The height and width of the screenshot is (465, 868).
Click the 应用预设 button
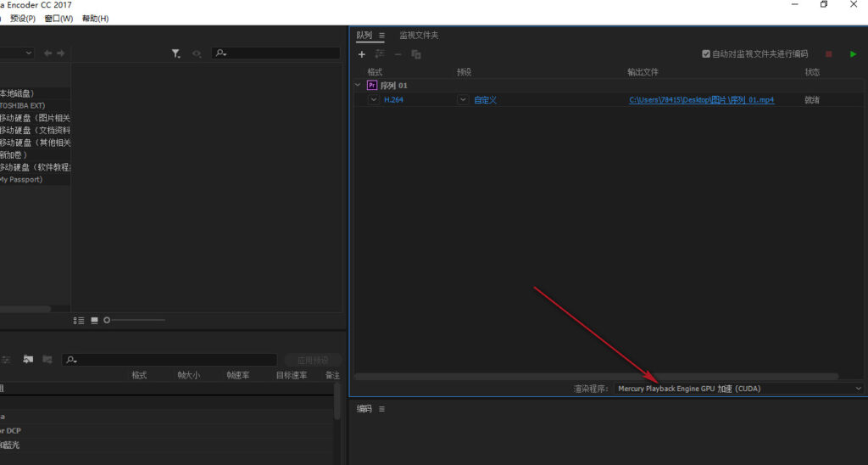point(313,361)
